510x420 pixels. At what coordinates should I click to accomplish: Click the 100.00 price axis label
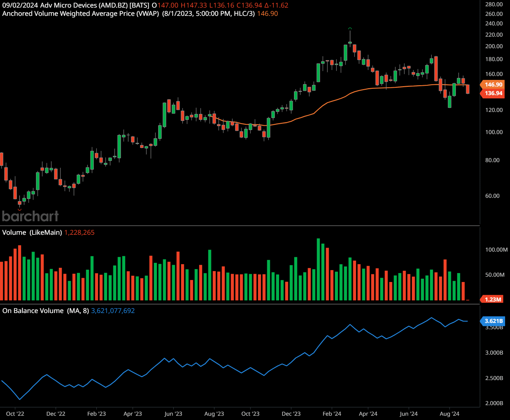pos(494,132)
